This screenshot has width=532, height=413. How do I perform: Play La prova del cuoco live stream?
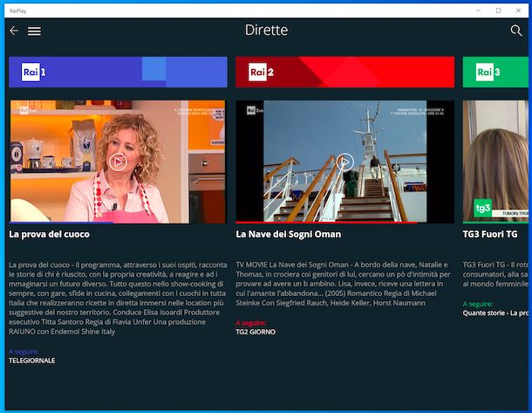(x=118, y=162)
